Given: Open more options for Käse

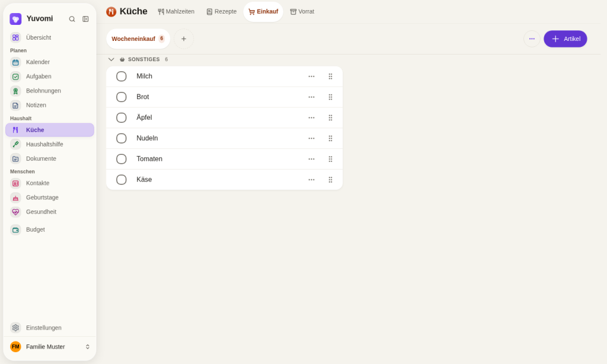Looking at the screenshot, I should click(x=312, y=180).
